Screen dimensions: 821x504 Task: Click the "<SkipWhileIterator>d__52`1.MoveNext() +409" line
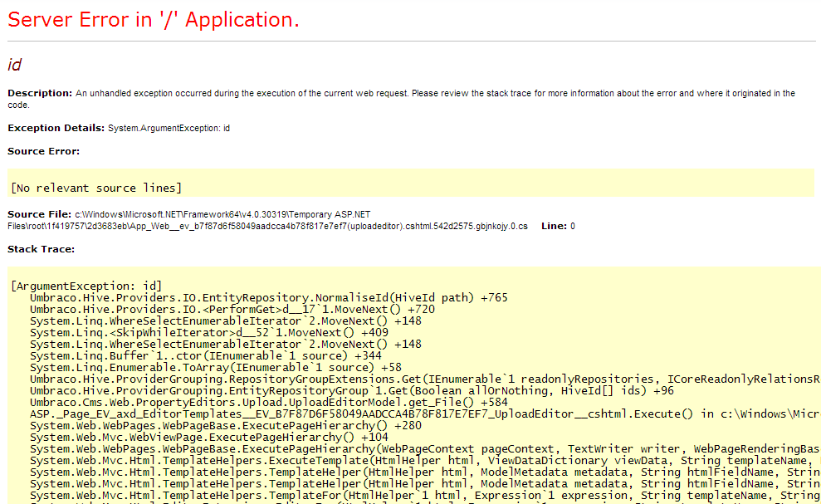point(209,333)
